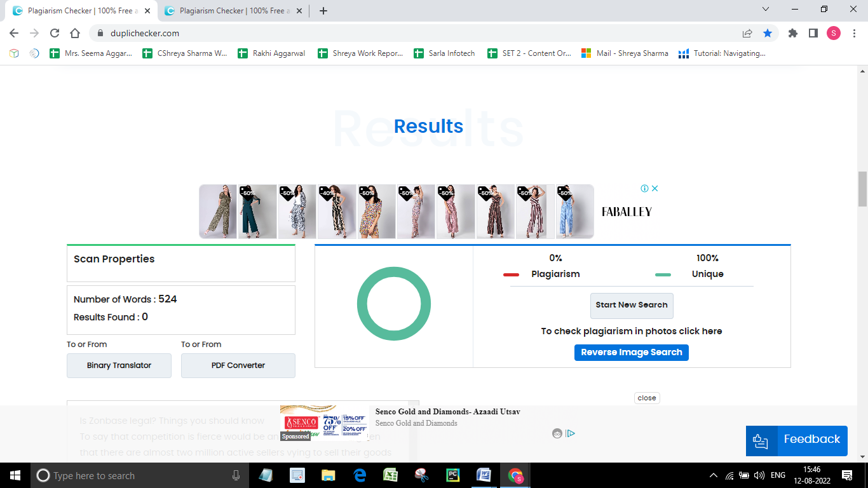Open Mail - Shreya Sharma bookmark
Image resolution: width=868 pixels, height=488 pixels.
point(625,53)
